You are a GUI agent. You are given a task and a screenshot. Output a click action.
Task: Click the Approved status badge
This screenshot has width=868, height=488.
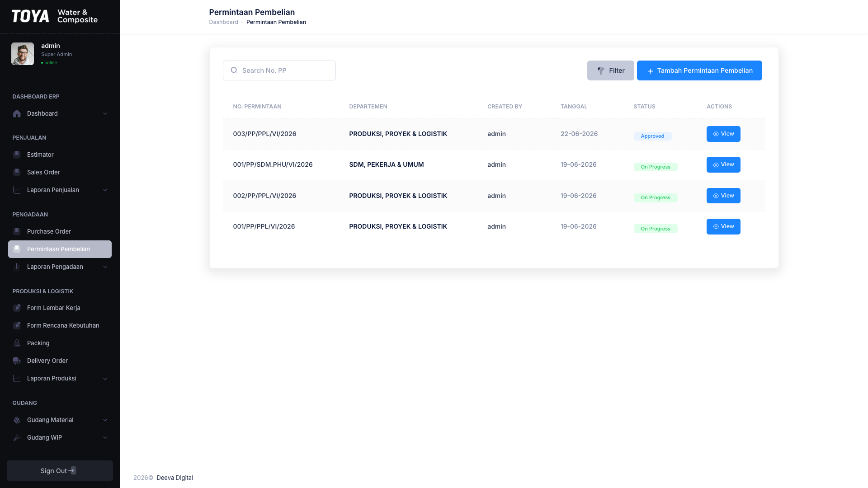(652, 136)
